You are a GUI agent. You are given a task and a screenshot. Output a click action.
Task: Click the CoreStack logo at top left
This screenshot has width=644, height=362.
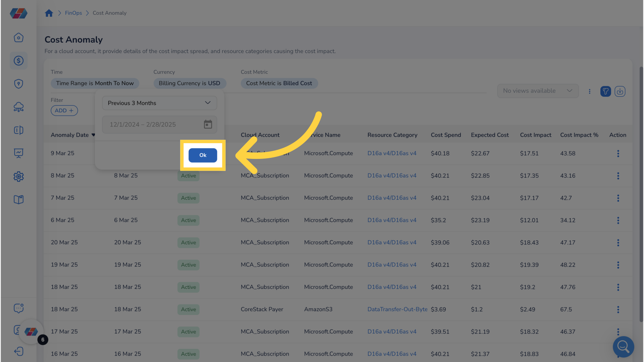(x=18, y=13)
